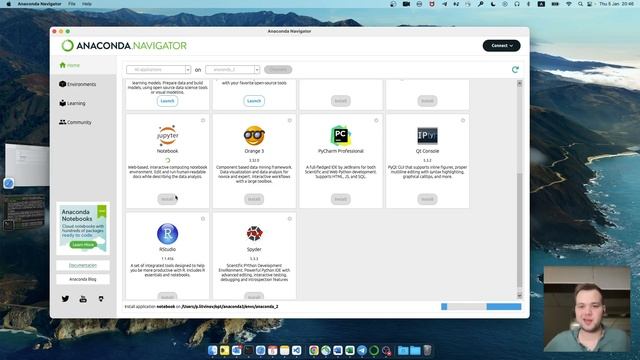Install Orange 3
640x360 pixels.
[x=254, y=199]
